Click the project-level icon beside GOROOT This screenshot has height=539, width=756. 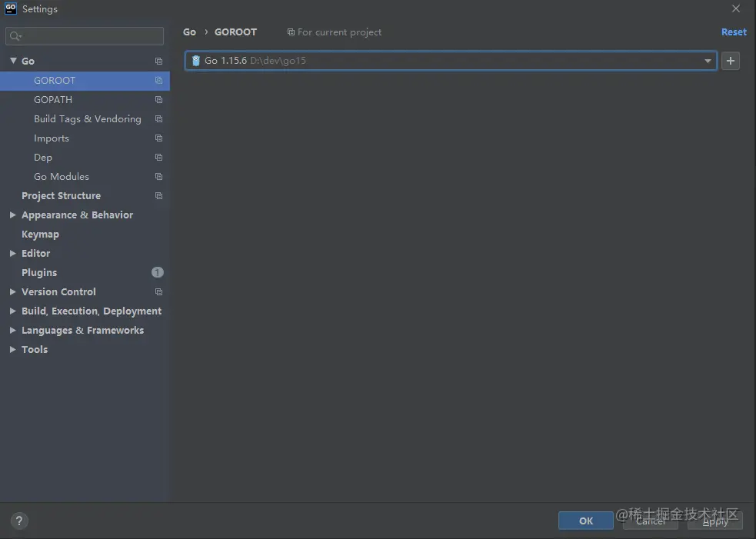pyautogui.click(x=158, y=81)
